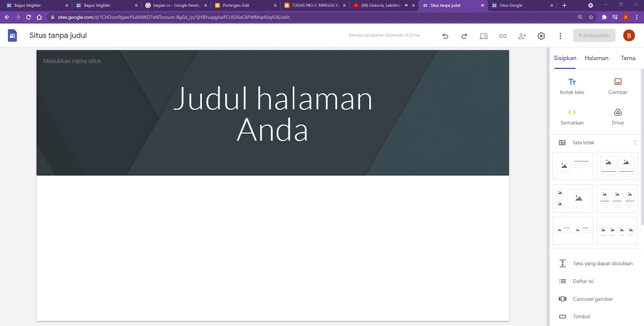The height and width of the screenshot is (326, 644).
Task: Switch to the Sisipkan tab
Action: pos(565,58)
